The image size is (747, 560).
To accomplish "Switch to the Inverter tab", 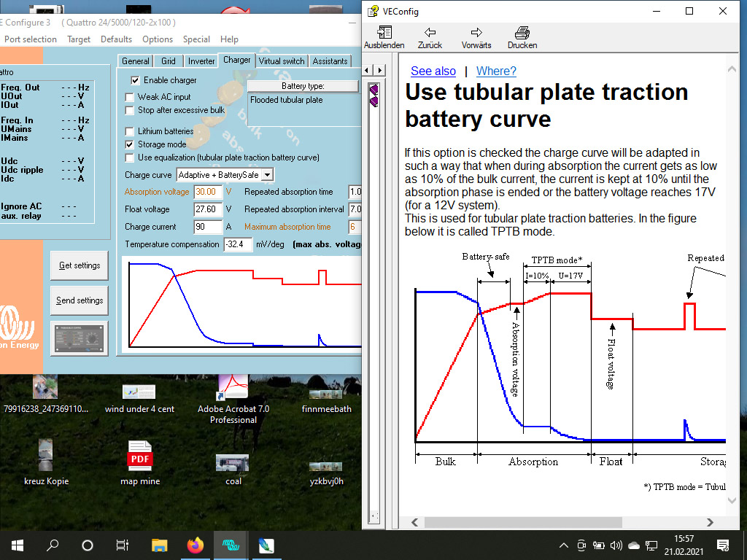I will 201,61.
